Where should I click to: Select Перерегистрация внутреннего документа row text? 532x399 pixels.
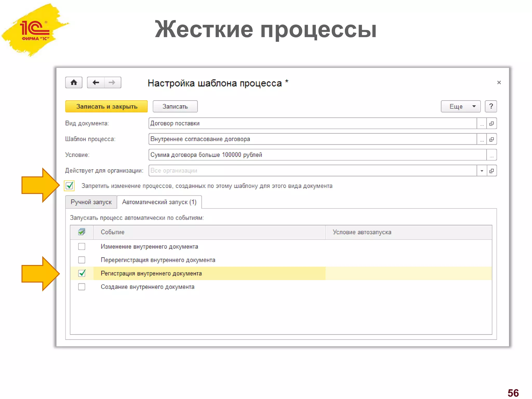click(158, 260)
